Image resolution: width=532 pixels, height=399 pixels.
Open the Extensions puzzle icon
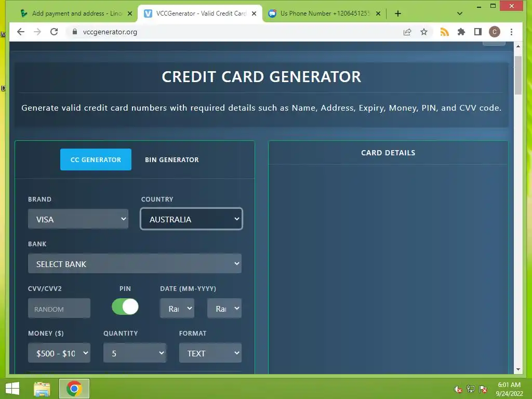(461, 32)
